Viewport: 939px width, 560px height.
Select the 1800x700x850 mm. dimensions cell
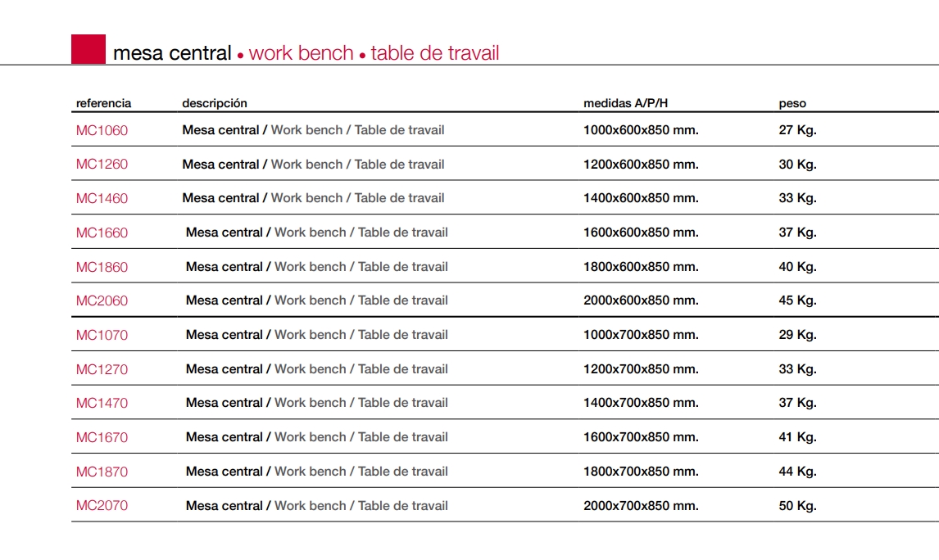click(641, 472)
